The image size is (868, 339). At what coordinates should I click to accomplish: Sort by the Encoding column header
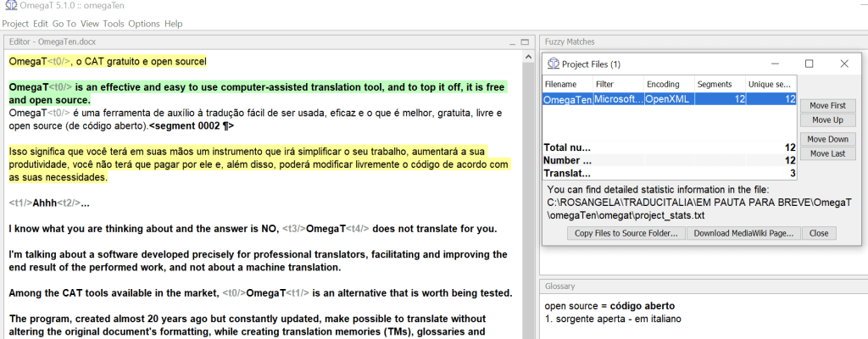click(x=669, y=84)
